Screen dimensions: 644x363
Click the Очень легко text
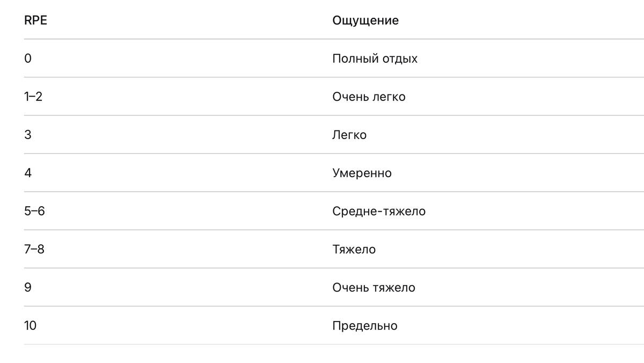click(369, 97)
